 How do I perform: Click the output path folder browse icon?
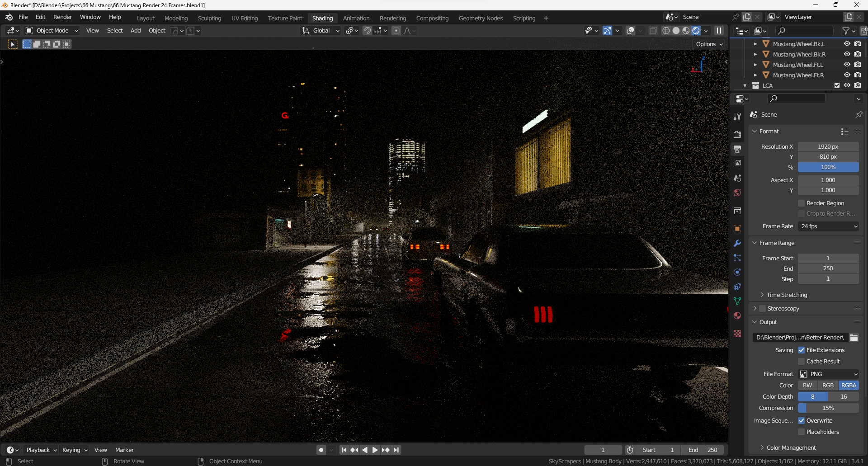pos(854,338)
